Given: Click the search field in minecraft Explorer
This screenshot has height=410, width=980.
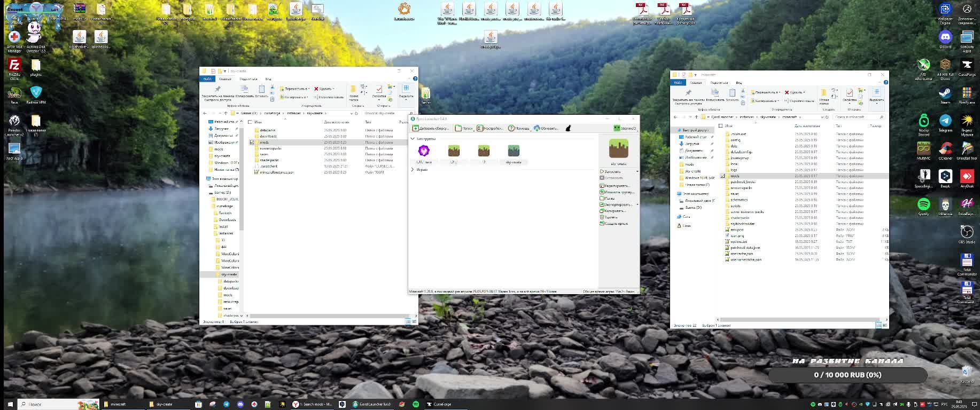Looking at the screenshot, I should pyautogui.click(x=858, y=117).
